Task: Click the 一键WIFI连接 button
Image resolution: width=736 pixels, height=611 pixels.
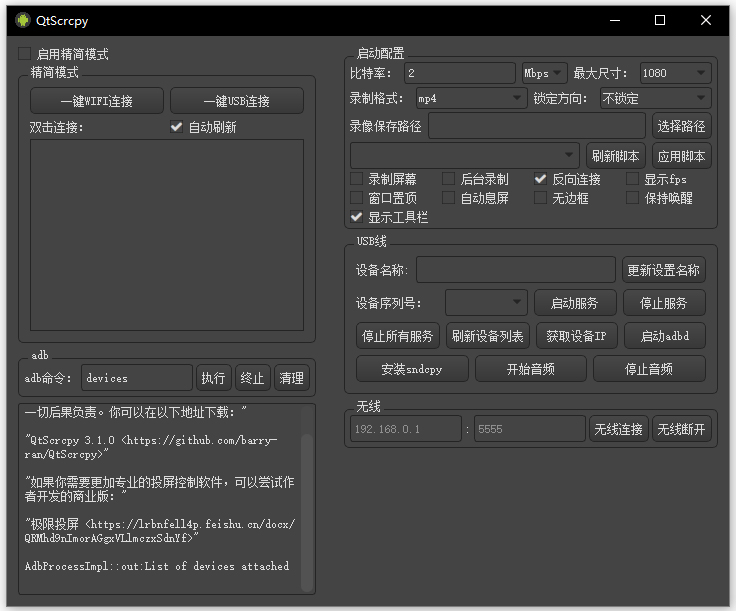Action: (97, 101)
